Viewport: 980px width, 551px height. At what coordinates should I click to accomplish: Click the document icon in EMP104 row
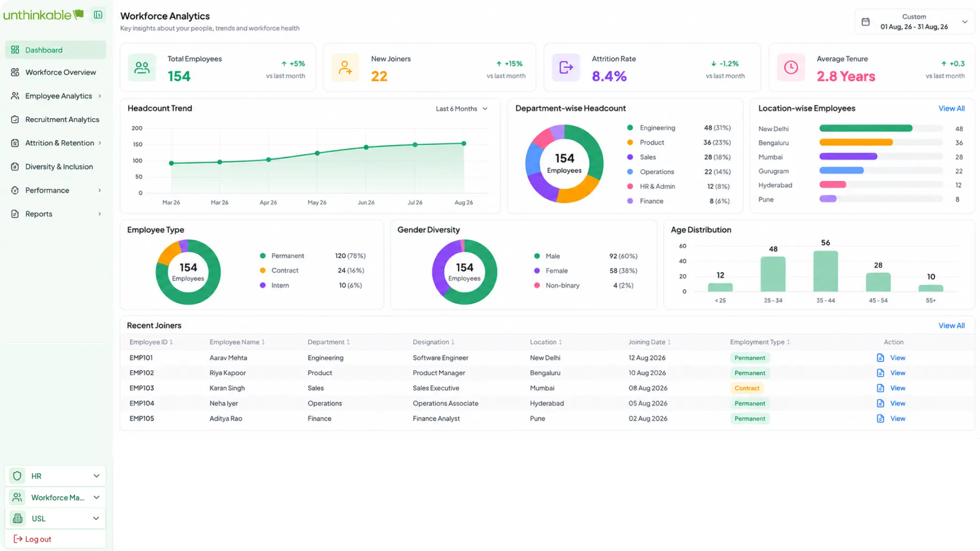point(880,403)
